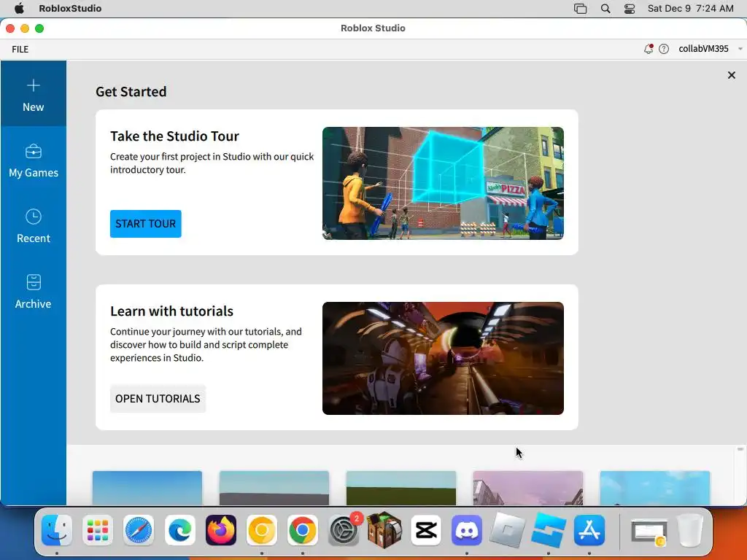747x560 pixels.
Task: Open Microsoft Edge from the dock
Action: pos(179,530)
